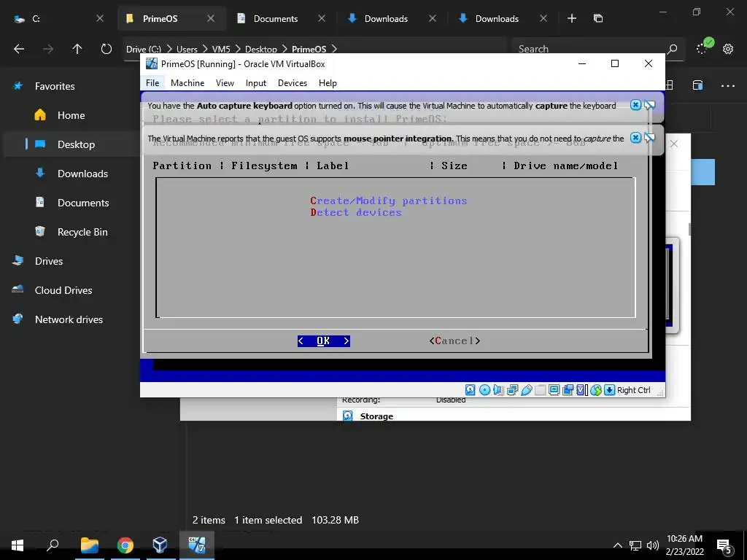Viewport: 747px width, 560px height.
Task: Click the keyboard capture arrow icon near Right Ctrl
Action: pyautogui.click(x=609, y=390)
